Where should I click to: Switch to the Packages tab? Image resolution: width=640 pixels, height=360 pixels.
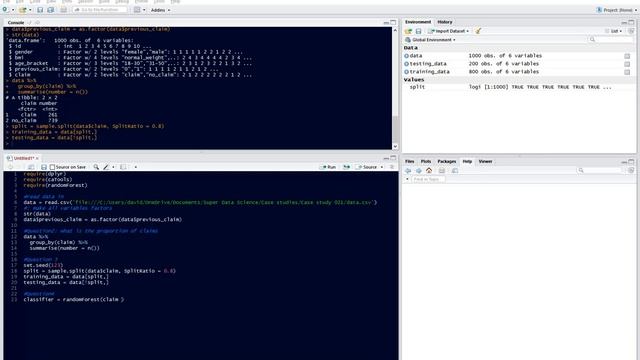click(x=447, y=162)
